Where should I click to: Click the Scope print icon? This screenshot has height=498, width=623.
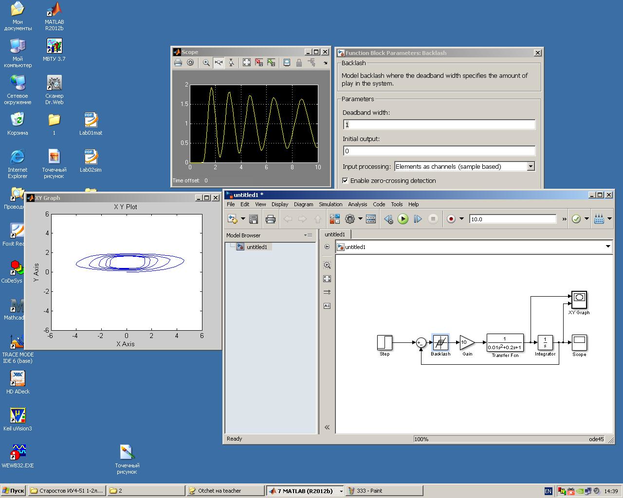(178, 62)
